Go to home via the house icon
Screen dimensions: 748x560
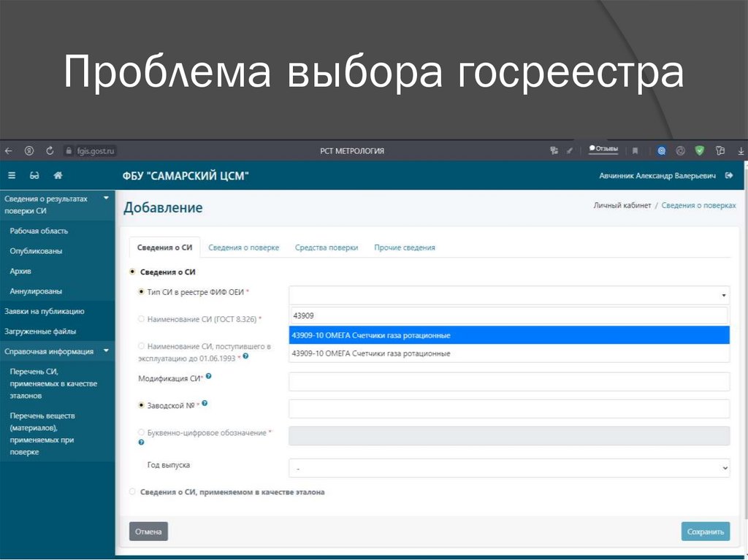[58, 175]
